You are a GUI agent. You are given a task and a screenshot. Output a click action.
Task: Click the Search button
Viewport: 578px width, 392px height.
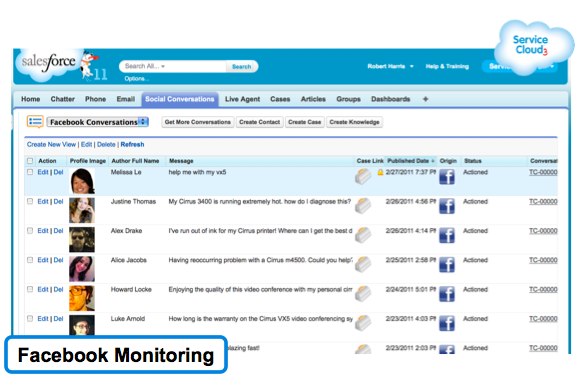241,66
